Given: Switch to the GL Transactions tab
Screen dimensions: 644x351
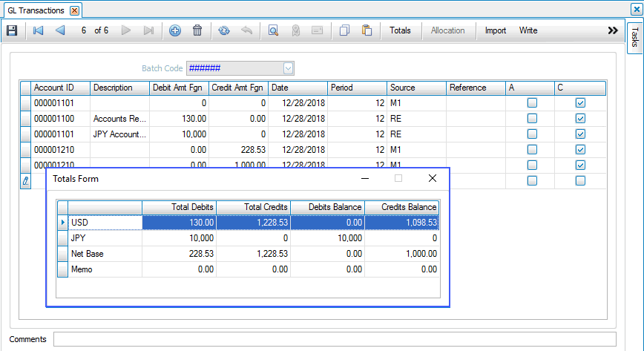Looking at the screenshot, I should (x=36, y=11).
